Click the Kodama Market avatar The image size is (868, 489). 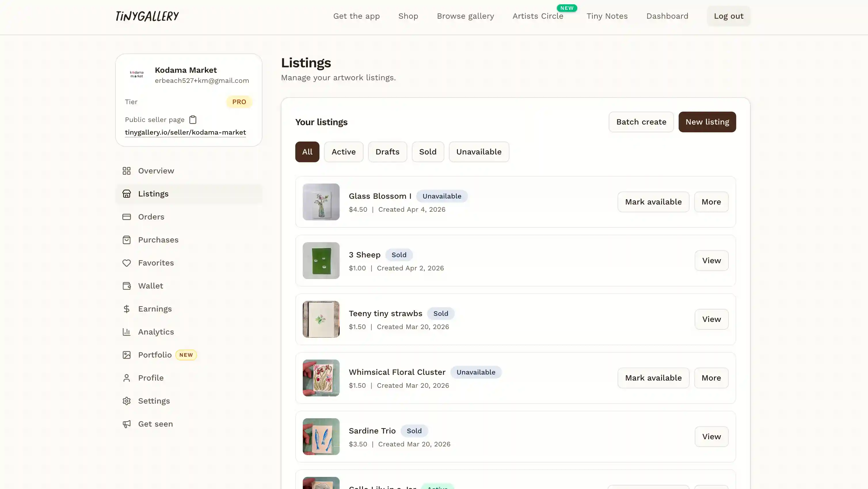pos(136,75)
